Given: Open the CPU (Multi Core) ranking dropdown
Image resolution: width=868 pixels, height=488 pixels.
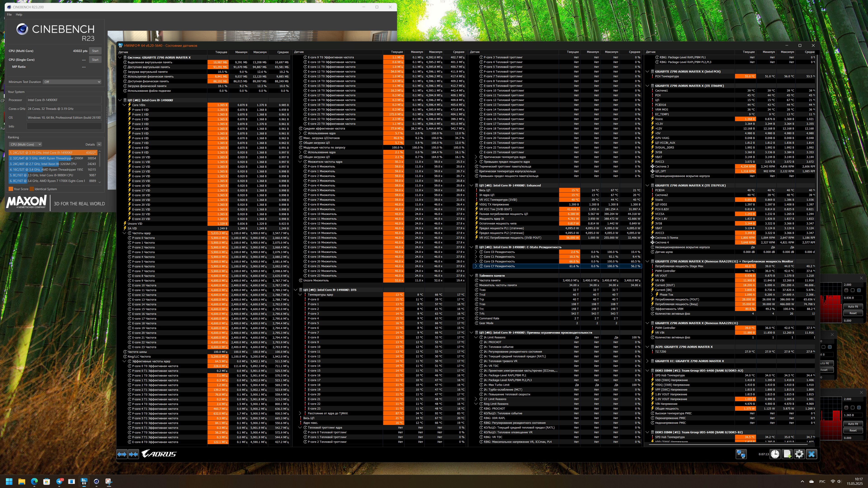Looking at the screenshot, I should click(26, 144).
